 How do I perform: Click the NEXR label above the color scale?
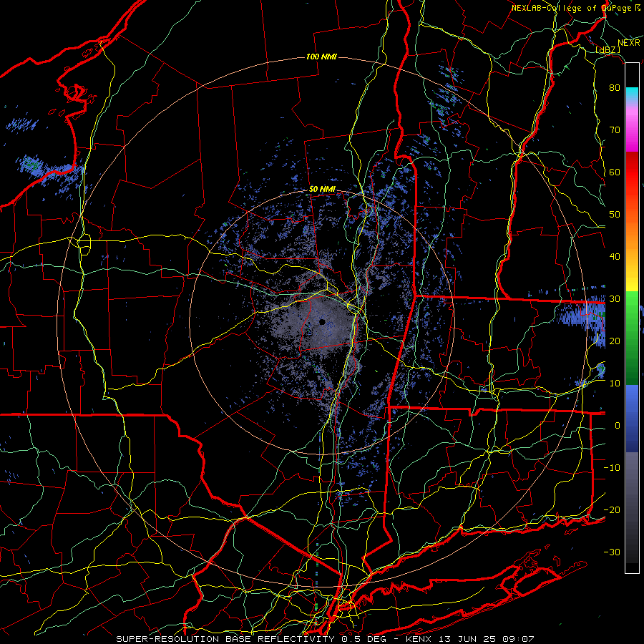[x=629, y=43]
